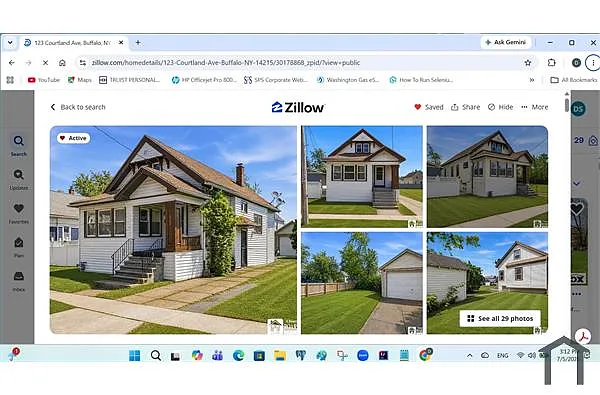Show hidden system tray icons chevron

pos(470,356)
